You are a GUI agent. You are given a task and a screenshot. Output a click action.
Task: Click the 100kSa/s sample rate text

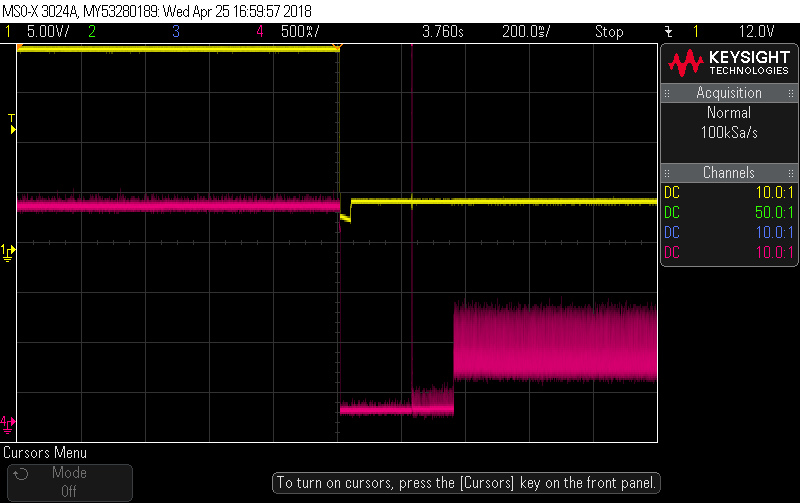point(729,133)
